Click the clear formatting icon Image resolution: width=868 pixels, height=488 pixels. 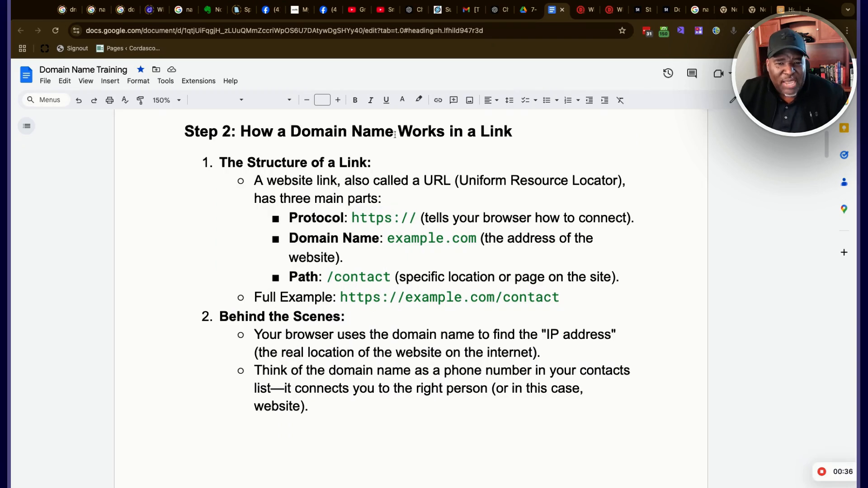tap(620, 100)
